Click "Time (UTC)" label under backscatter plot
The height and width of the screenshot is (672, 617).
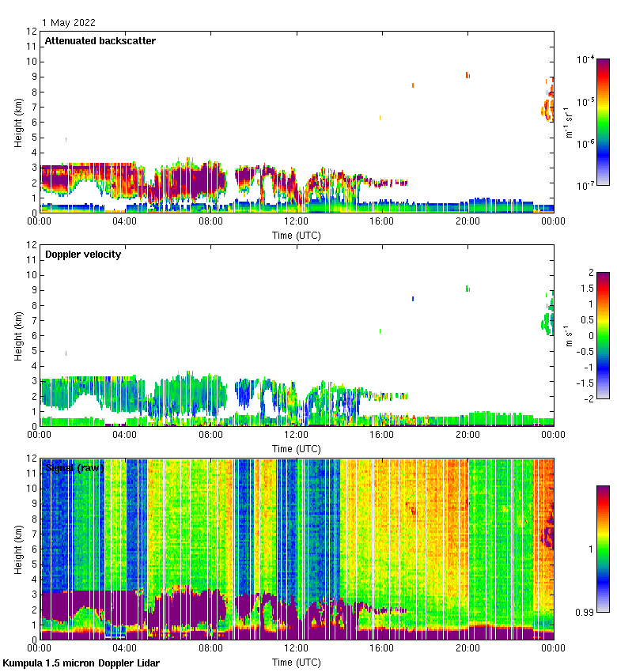[x=297, y=235]
